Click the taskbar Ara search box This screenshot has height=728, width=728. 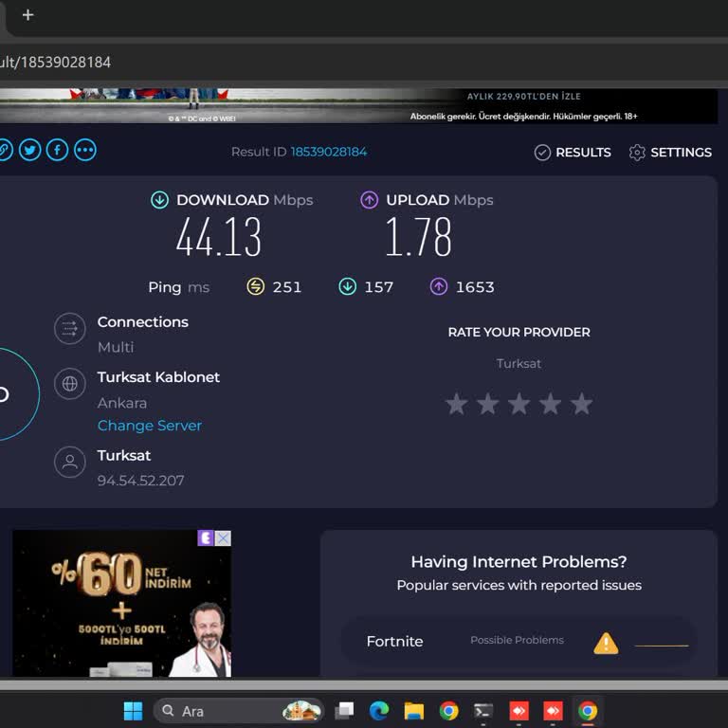tap(238, 711)
